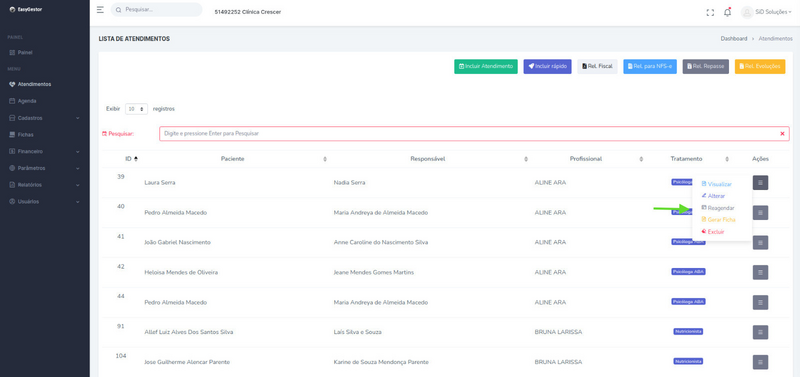Click Incluir Atendimento green button
The height and width of the screenshot is (377, 800).
point(486,66)
